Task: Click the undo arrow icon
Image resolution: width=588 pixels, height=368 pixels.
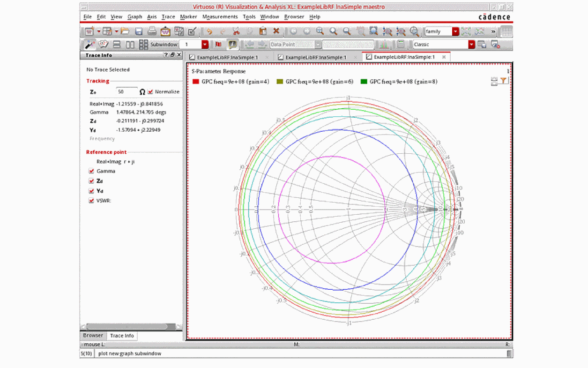Action: click(x=209, y=31)
